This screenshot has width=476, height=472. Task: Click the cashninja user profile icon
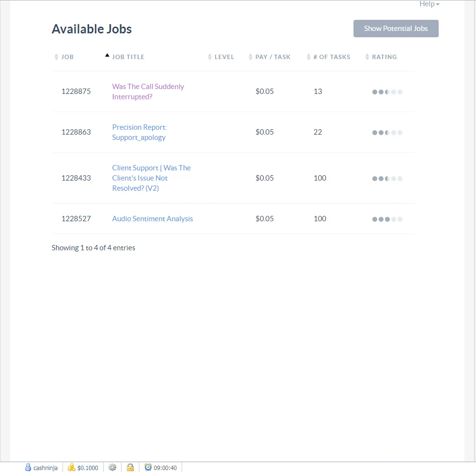[x=28, y=467]
